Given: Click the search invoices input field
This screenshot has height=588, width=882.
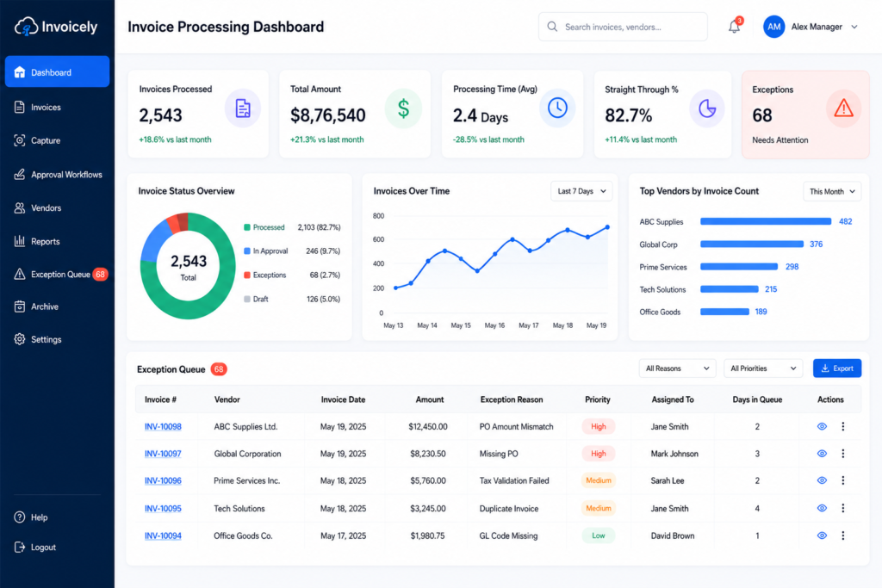Looking at the screenshot, I should (623, 27).
